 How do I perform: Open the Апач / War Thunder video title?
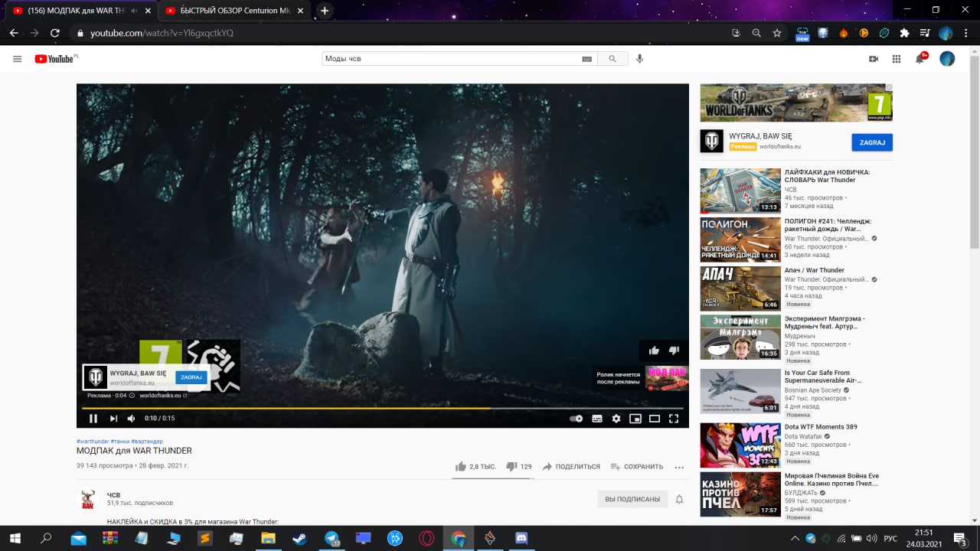pos(815,270)
